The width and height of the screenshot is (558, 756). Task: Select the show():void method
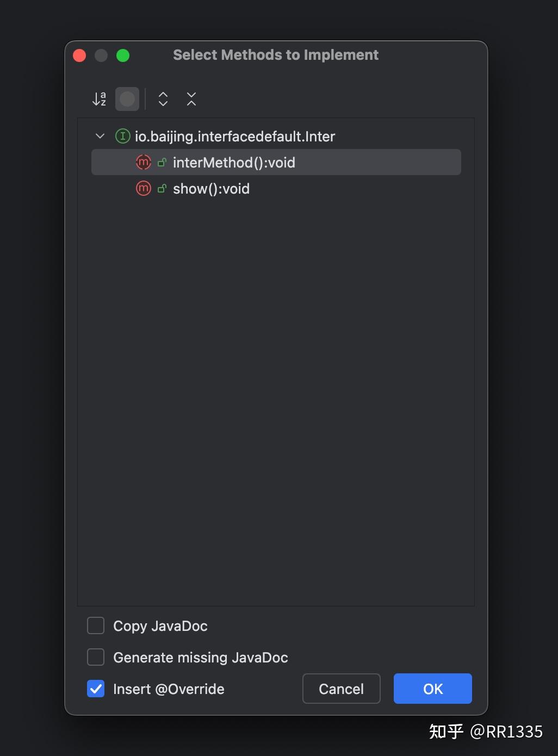[x=211, y=188]
